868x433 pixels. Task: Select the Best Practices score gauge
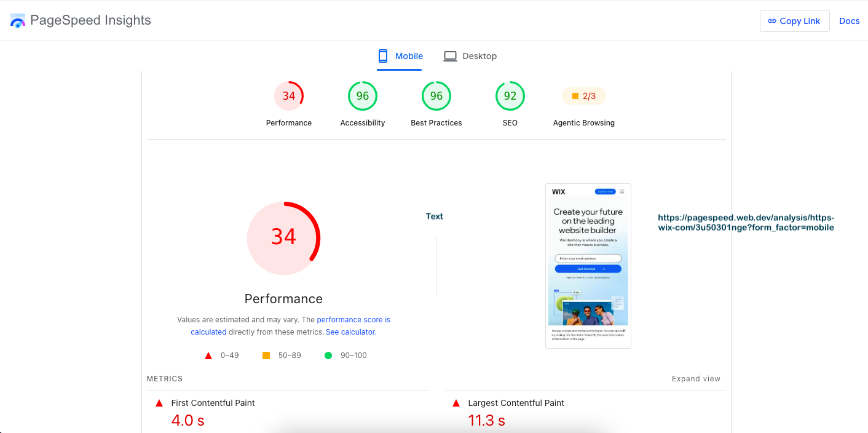click(436, 96)
